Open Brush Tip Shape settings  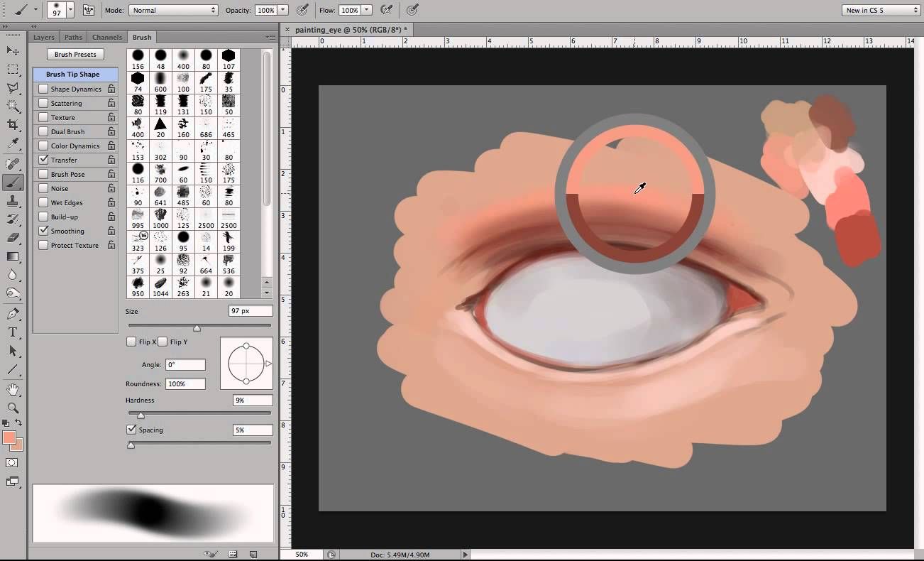(x=75, y=74)
